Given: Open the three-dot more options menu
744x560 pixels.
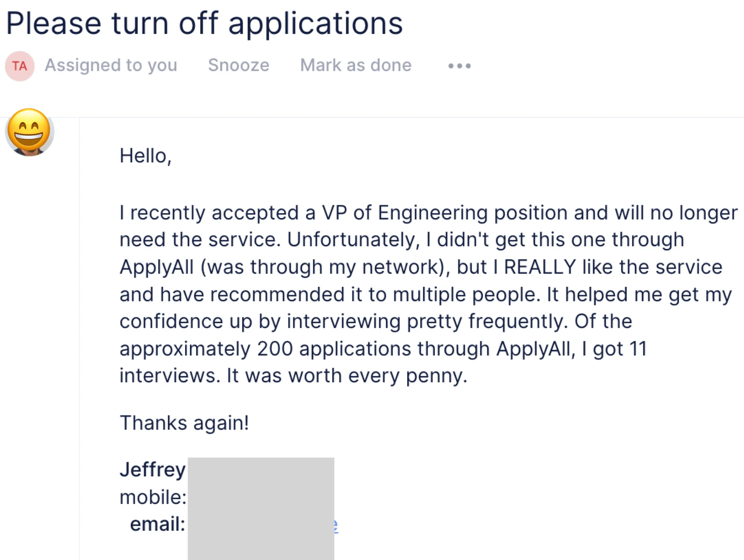Looking at the screenshot, I should [x=459, y=66].
